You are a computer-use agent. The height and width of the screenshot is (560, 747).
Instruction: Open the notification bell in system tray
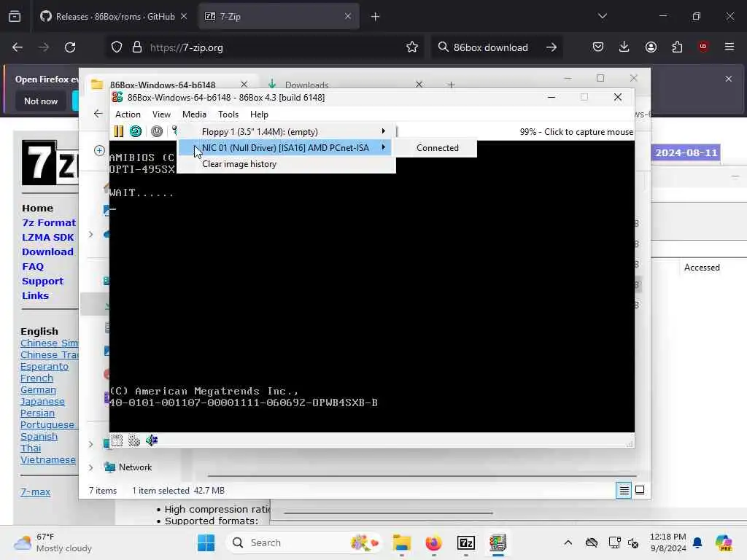[x=697, y=542]
